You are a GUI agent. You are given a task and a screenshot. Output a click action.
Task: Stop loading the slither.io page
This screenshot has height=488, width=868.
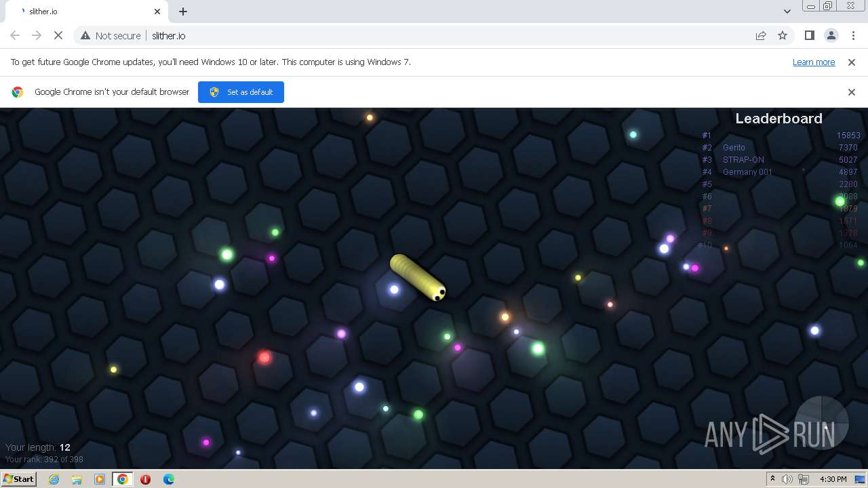point(58,35)
